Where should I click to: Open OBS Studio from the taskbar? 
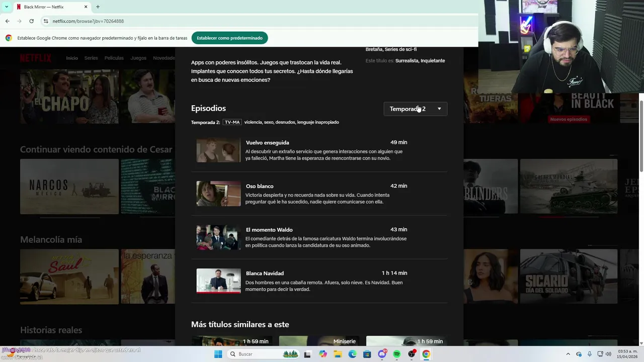(412, 354)
